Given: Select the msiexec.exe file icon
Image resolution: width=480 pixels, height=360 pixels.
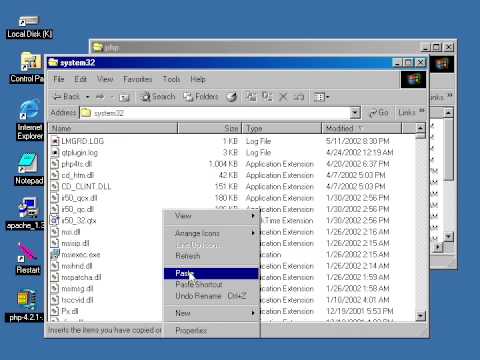Looking at the screenshot, I should [55, 254].
